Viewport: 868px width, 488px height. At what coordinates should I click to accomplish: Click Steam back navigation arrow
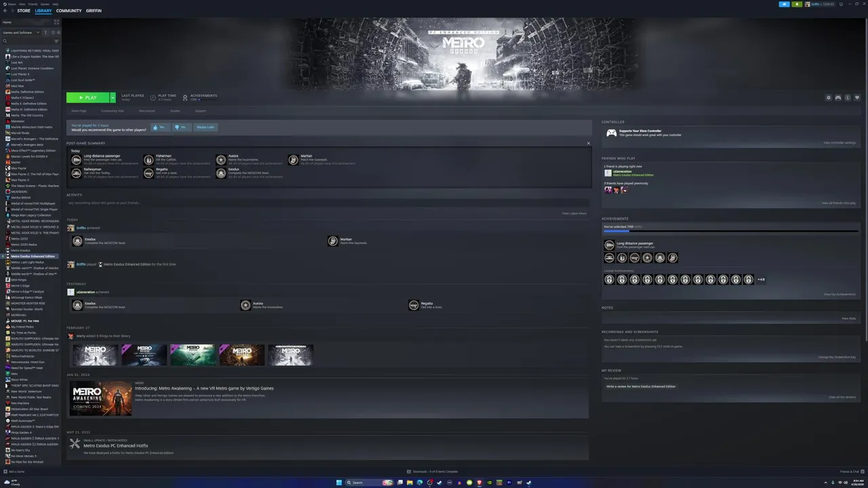[5, 11]
